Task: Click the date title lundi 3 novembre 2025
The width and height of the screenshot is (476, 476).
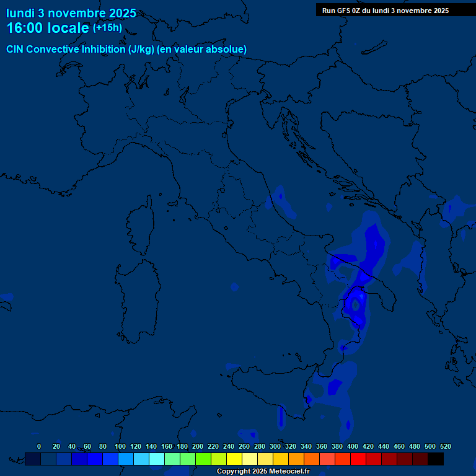Action: [71, 13]
